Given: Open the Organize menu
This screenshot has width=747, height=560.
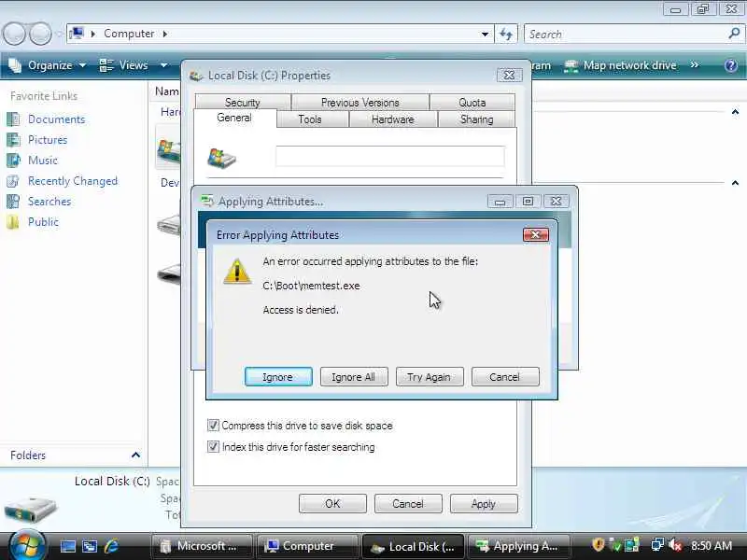Looking at the screenshot, I should coord(48,65).
